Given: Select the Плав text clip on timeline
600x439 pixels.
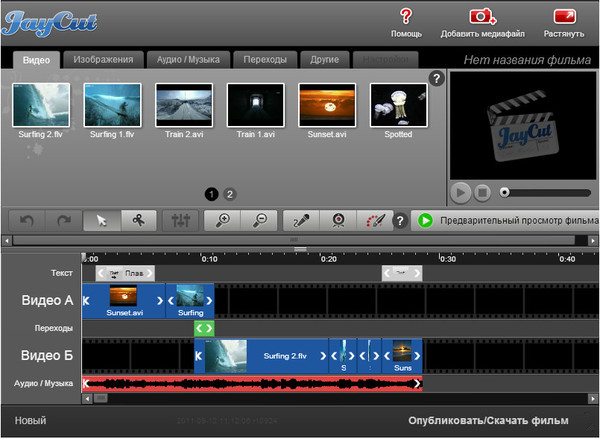Looking at the screenshot, I should (125, 273).
